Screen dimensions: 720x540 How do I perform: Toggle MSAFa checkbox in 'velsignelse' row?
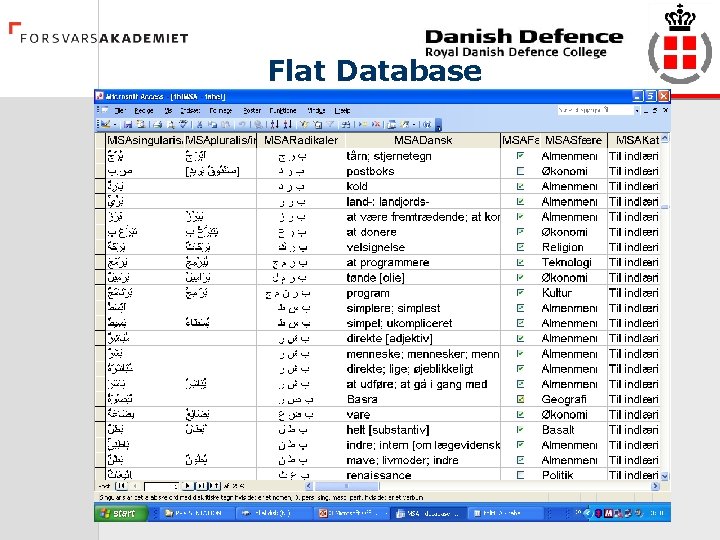tap(520, 247)
